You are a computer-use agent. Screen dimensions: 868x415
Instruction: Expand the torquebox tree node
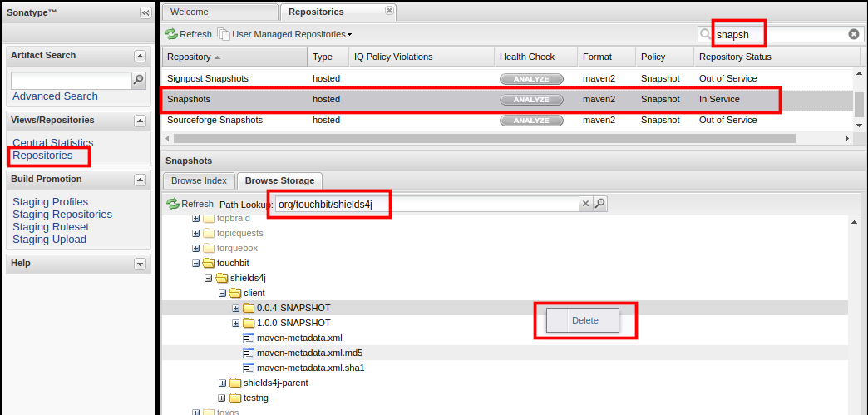pos(195,248)
